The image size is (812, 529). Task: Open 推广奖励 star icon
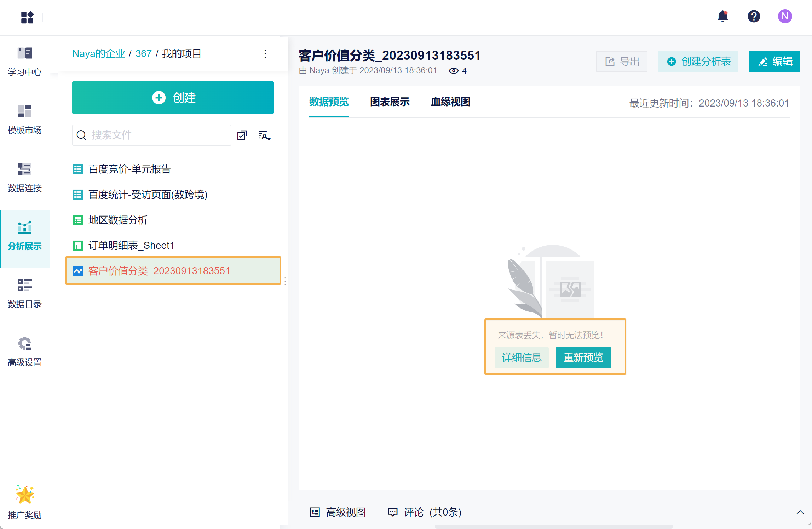coord(25,494)
